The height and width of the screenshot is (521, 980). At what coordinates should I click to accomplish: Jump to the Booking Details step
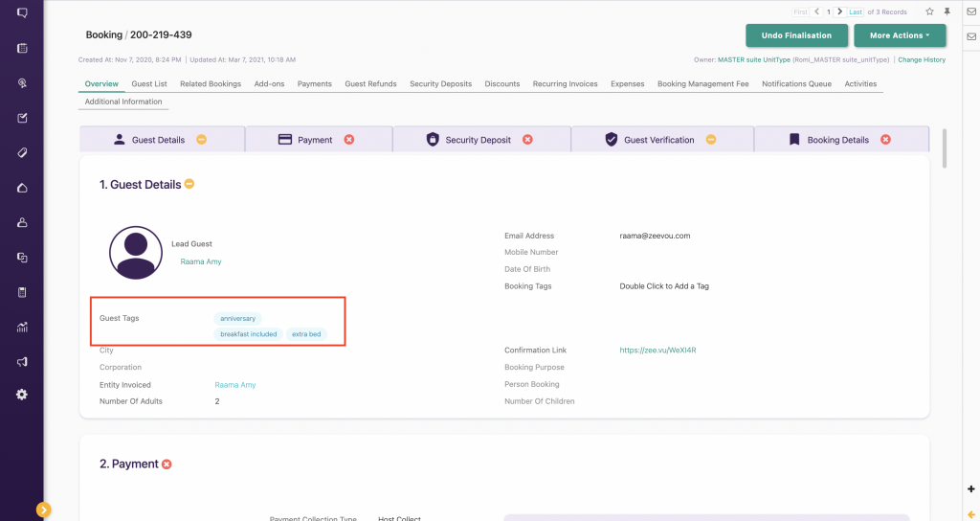coord(841,140)
